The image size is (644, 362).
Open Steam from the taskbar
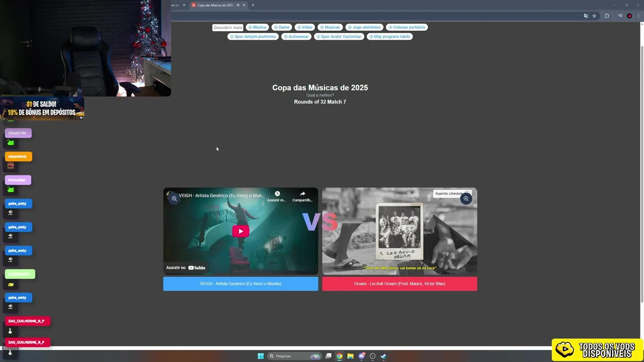383,356
